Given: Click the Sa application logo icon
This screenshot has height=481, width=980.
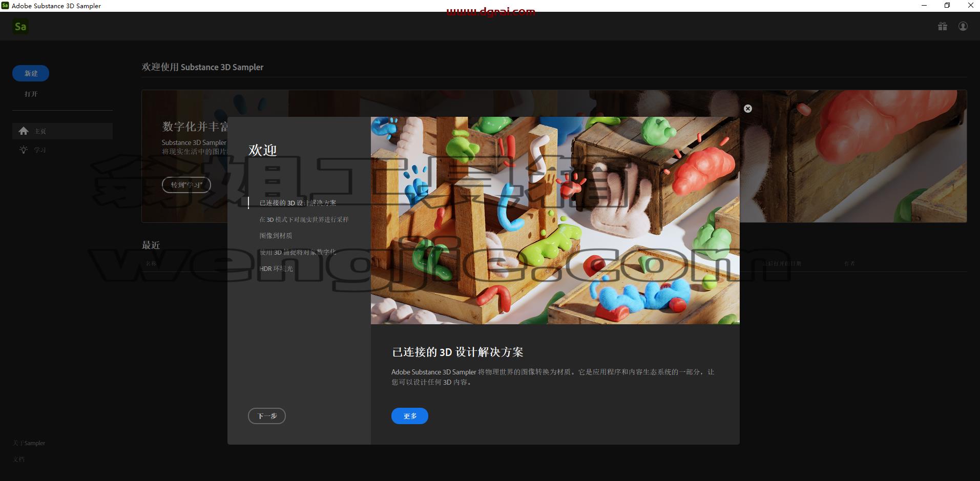Looking at the screenshot, I should (x=20, y=27).
